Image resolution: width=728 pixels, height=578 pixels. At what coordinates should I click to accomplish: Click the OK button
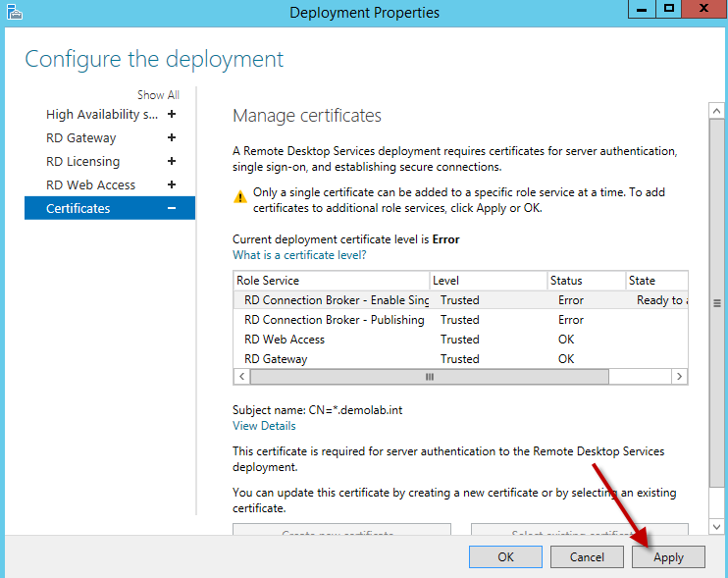click(505, 556)
